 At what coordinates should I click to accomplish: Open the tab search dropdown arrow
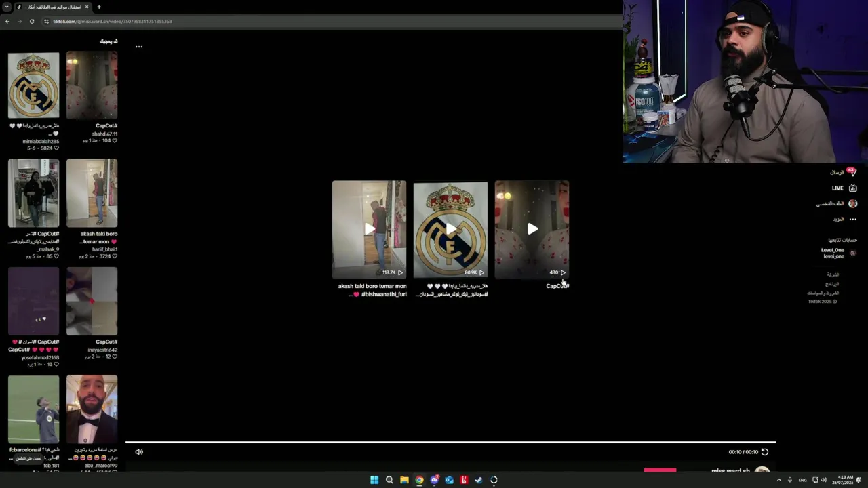tap(7, 7)
